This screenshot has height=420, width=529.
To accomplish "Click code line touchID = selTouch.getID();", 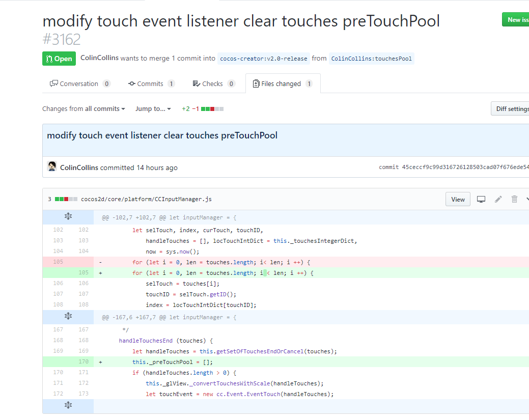I will pyautogui.click(x=191, y=294).
